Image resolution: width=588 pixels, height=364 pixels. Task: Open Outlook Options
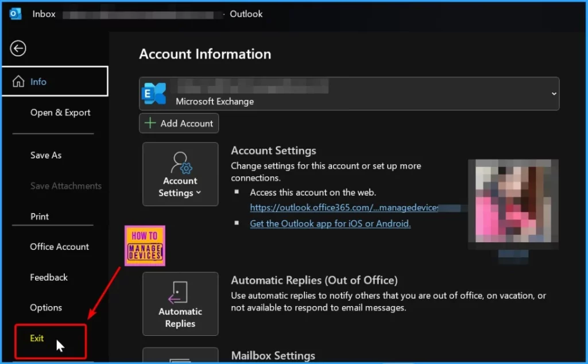[x=46, y=308]
